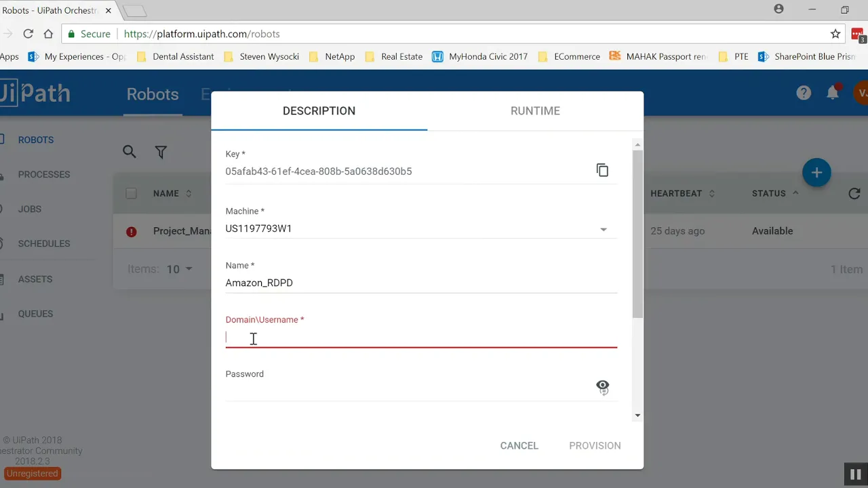Click the pause button at bottom right
This screenshot has height=488, width=868.
point(856,474)
